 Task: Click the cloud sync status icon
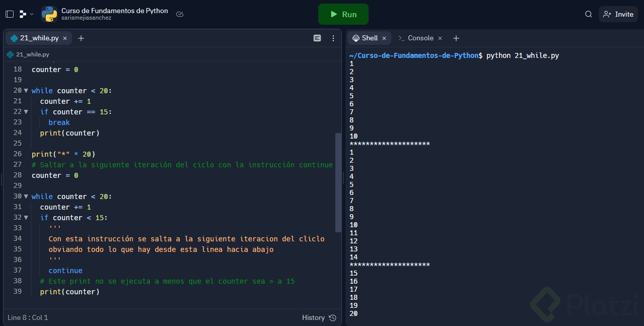tap(180, 14)
